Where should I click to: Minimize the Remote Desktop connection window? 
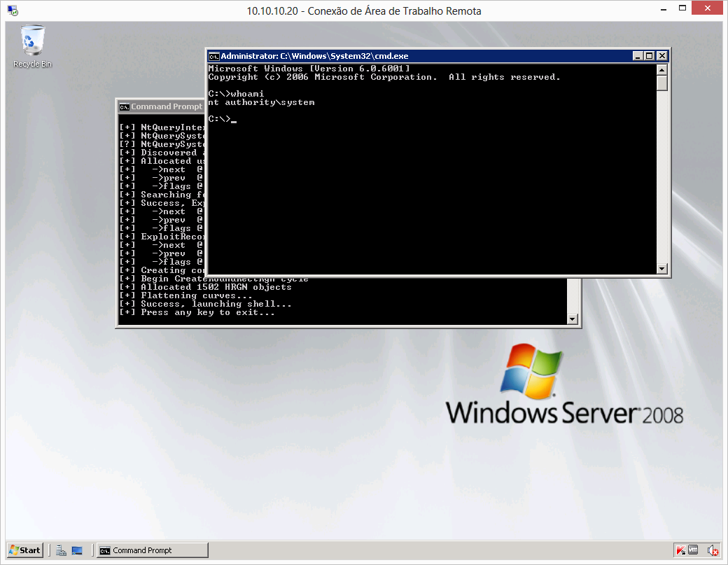(664, 8)
